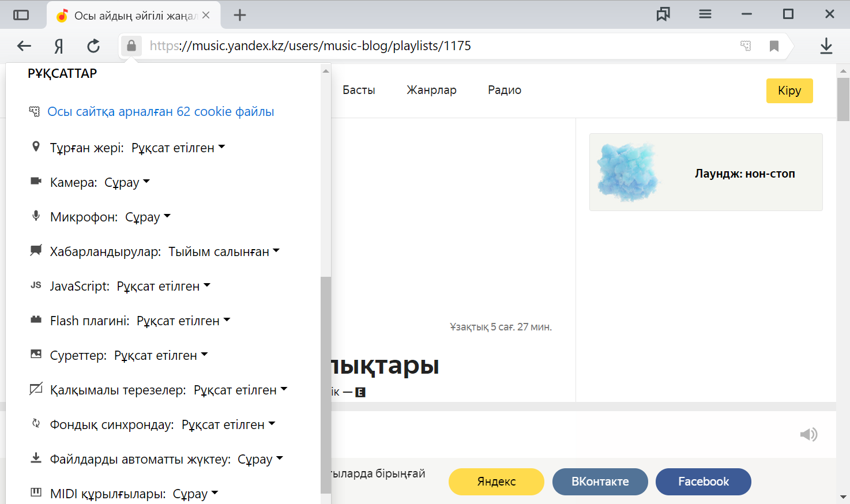Click the volume speaker icon

pyautogui.click(x=808, y=434)
